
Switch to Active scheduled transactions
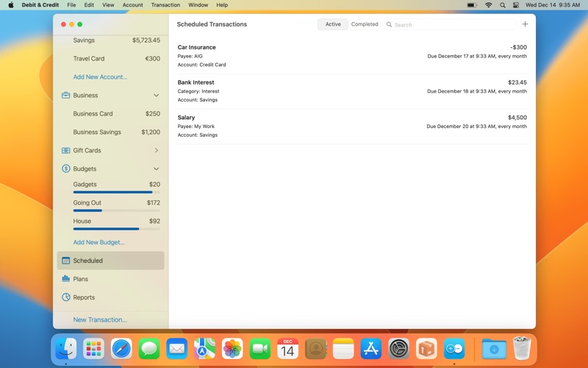coord(333,24)
